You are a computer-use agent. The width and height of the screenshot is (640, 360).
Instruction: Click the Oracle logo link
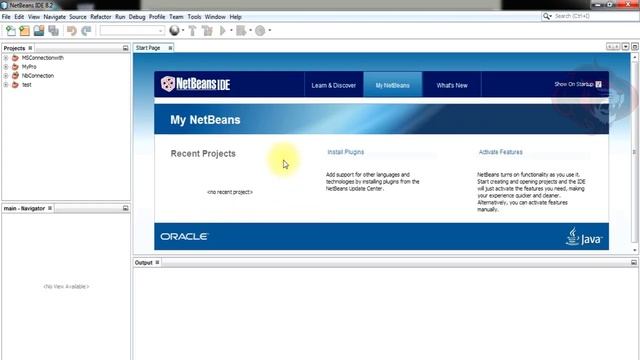[184, 236]
